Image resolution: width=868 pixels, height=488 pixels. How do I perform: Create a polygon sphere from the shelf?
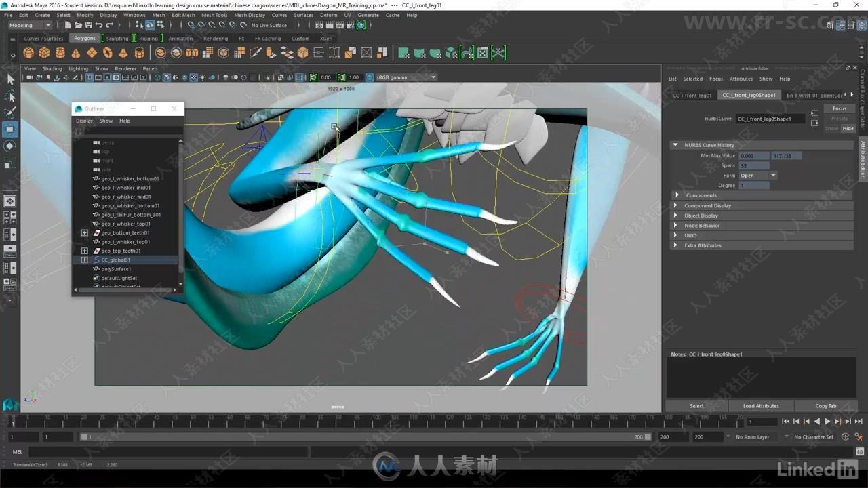point(28,53)
